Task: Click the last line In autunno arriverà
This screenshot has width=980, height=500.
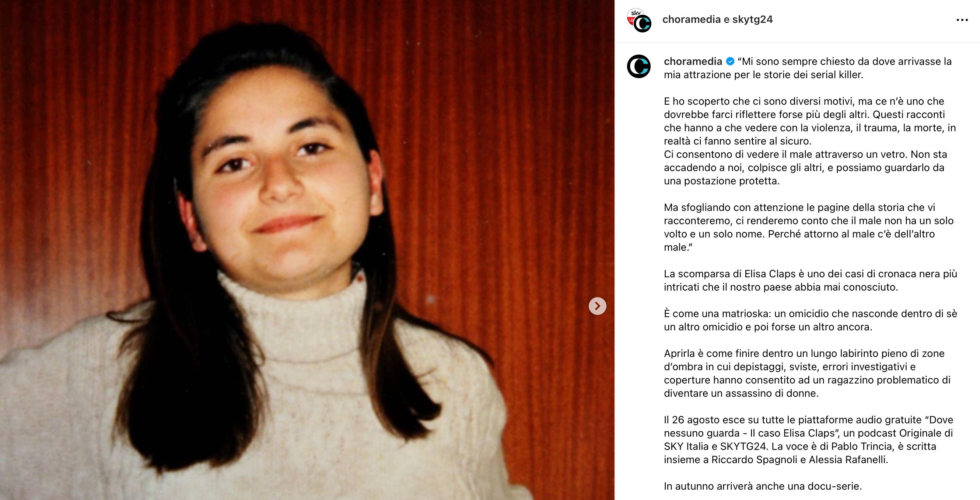Action: (763, 486)
